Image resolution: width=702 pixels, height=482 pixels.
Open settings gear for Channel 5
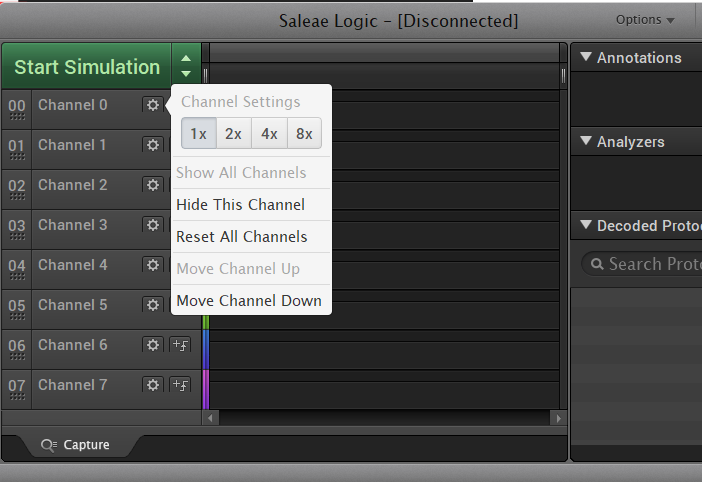[x=152, y=305]
